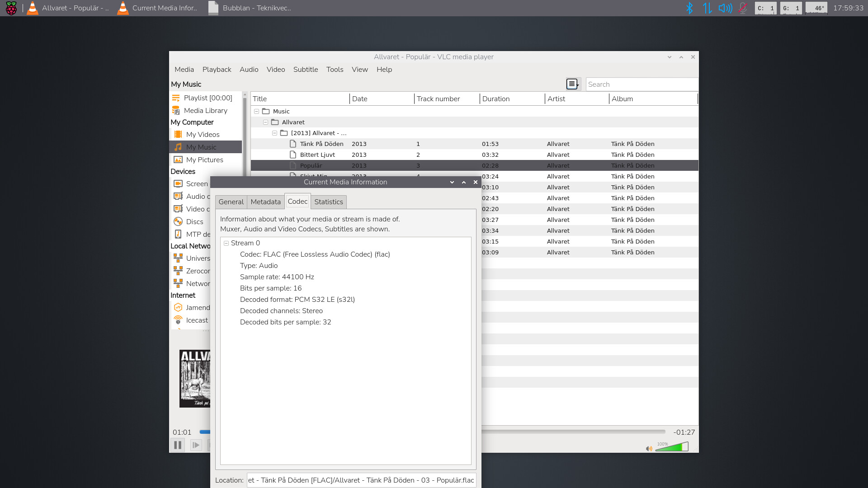
Task: Open the network transfer tray icon
Action: [x=707, y=8]
